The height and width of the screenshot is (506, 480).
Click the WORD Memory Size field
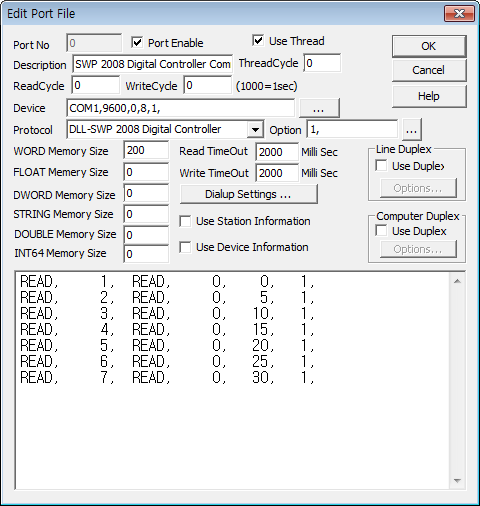click(146, 151)
